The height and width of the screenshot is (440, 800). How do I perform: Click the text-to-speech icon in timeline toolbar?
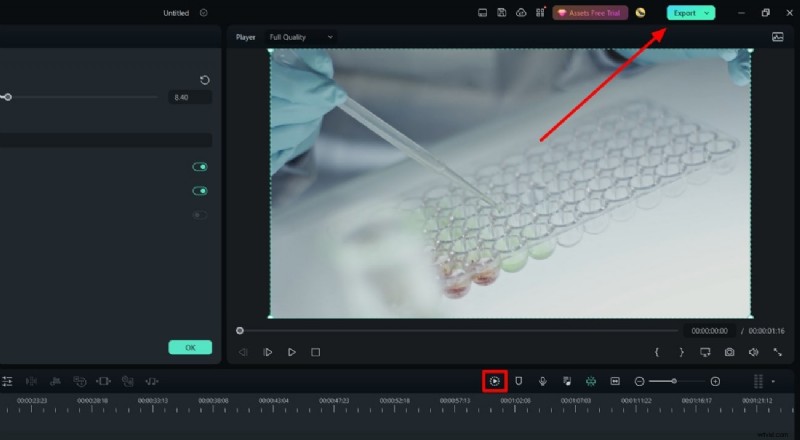(x=80, y=381)
